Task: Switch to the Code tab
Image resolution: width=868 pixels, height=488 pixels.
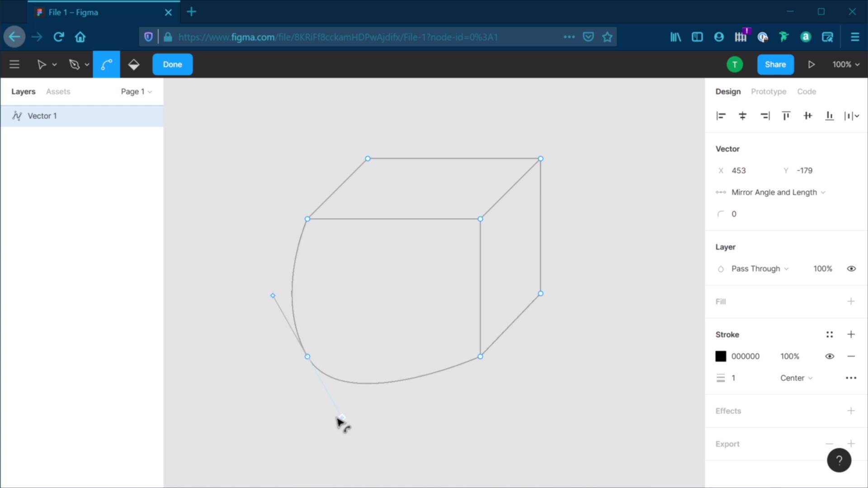Action: 807,91
